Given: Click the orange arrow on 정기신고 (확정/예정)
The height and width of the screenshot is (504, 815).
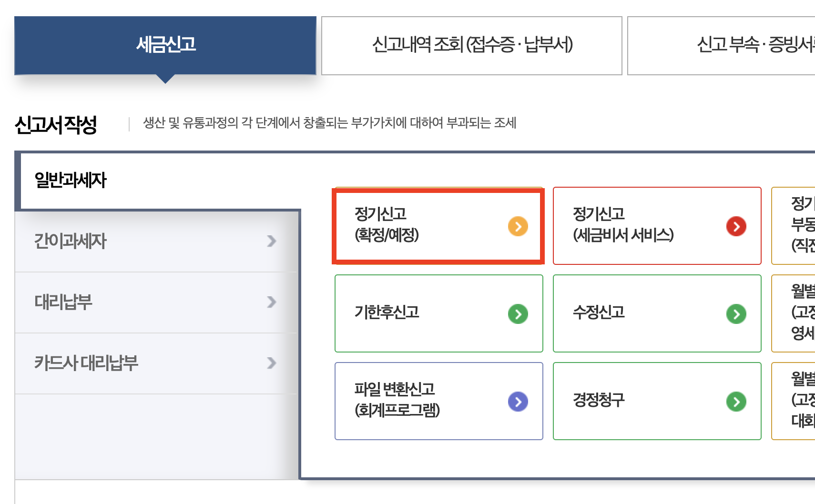Looking at the screenshot, I should pyautogui.click(x=518, y=226).
